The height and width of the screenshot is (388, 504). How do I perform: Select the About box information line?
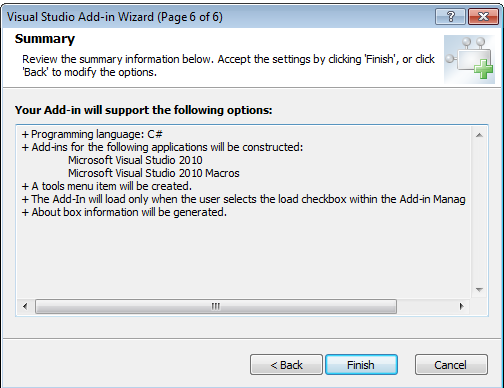(124, 212)
